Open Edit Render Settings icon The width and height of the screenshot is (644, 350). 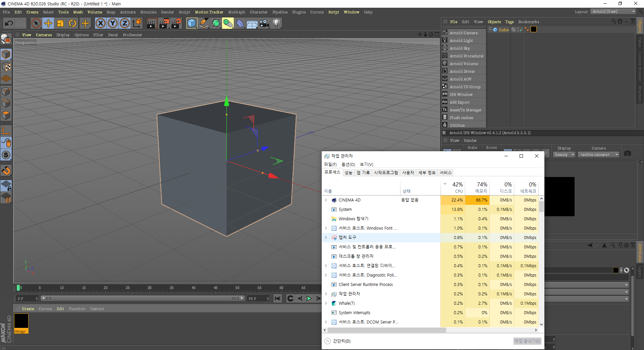click(x=176, y=23)
